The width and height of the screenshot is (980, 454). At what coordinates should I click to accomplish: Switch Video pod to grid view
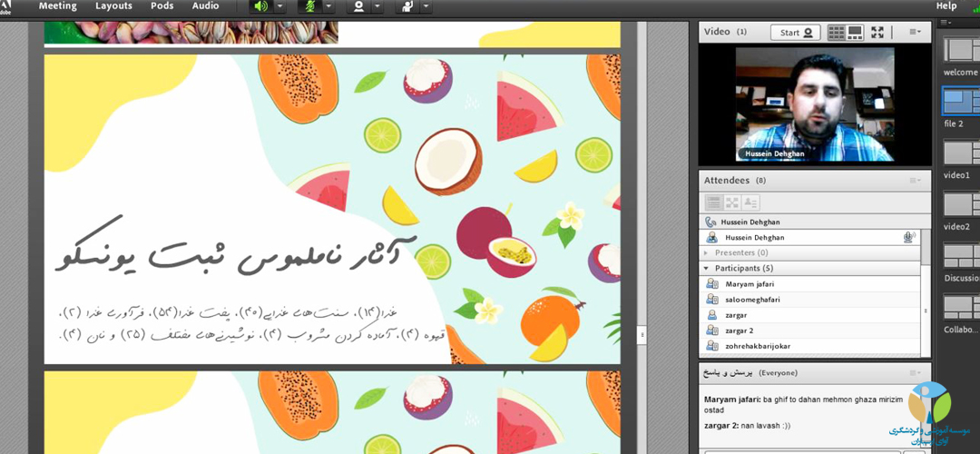tap(837, 33)
